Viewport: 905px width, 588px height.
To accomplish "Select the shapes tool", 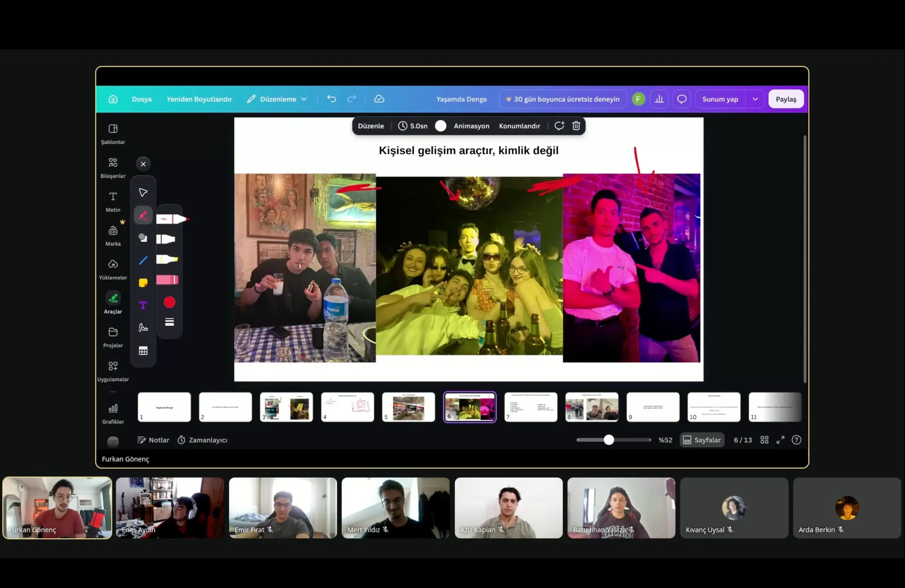I will (143, 238).
